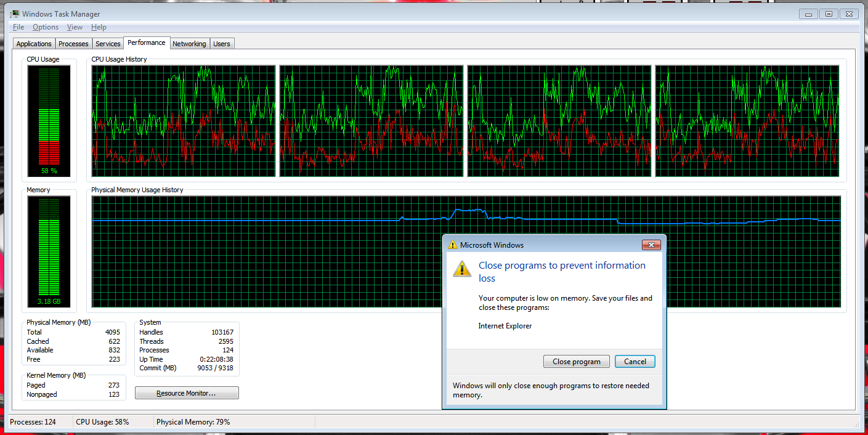Open the File menu
The image size is (868, 435).
tap(18, 27)
